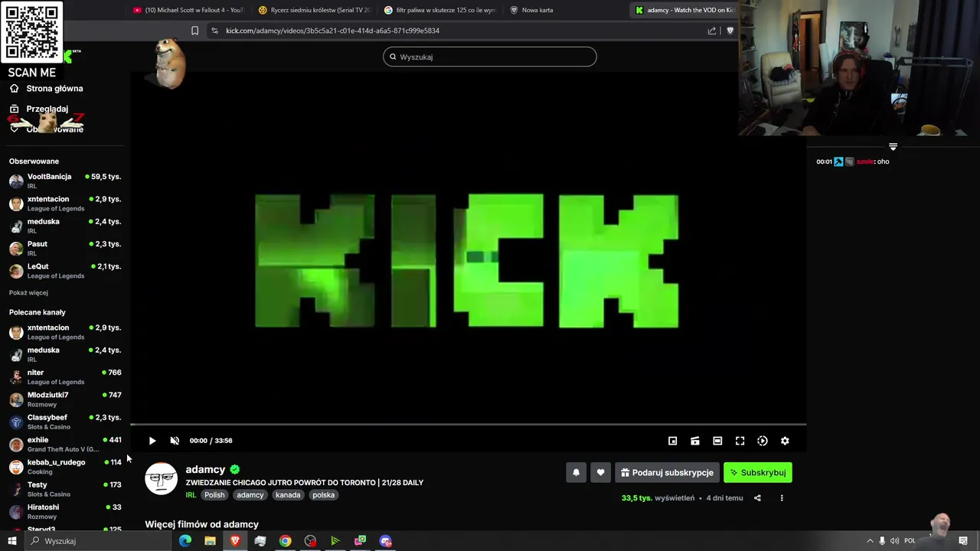This screenshot has height=551, width=980.
Task: Select the Polish tag
Action: tap(214, 495)
